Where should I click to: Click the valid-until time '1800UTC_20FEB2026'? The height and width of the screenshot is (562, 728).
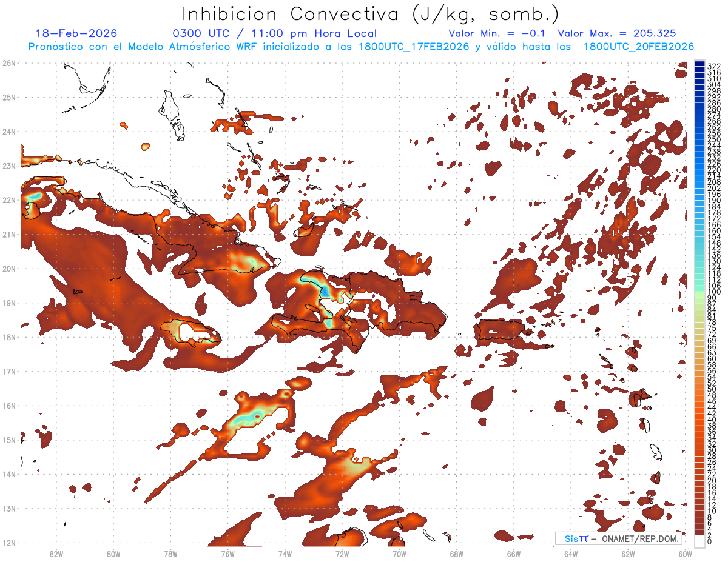pos(639,47)
